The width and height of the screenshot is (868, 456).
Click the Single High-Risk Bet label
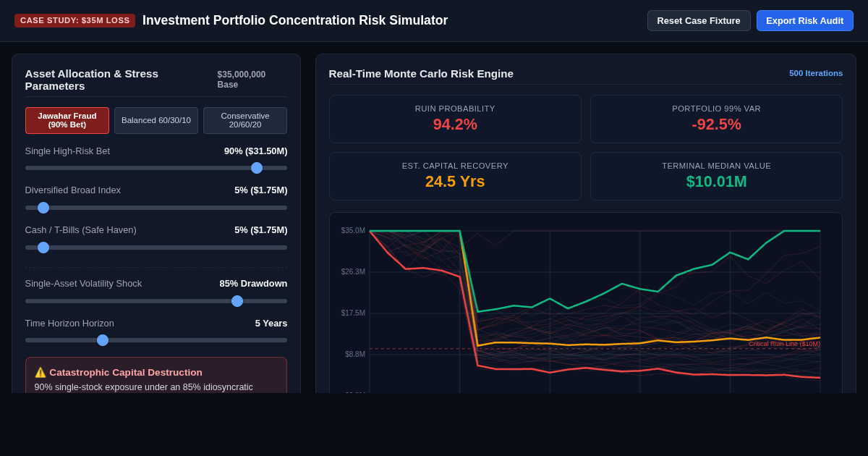[67, 151]
